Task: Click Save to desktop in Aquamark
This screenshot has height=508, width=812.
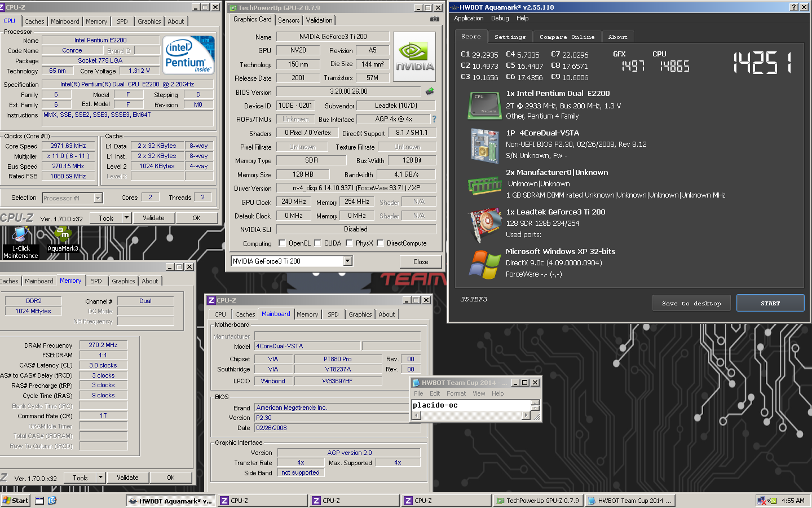Action: [x=691, y=303]
